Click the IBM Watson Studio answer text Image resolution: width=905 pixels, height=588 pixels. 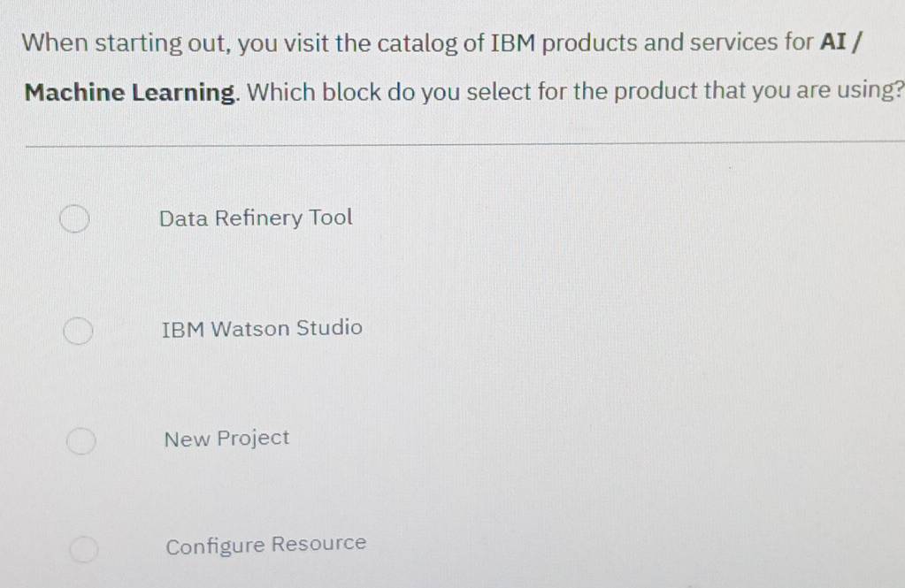click(x=262, y=329)
